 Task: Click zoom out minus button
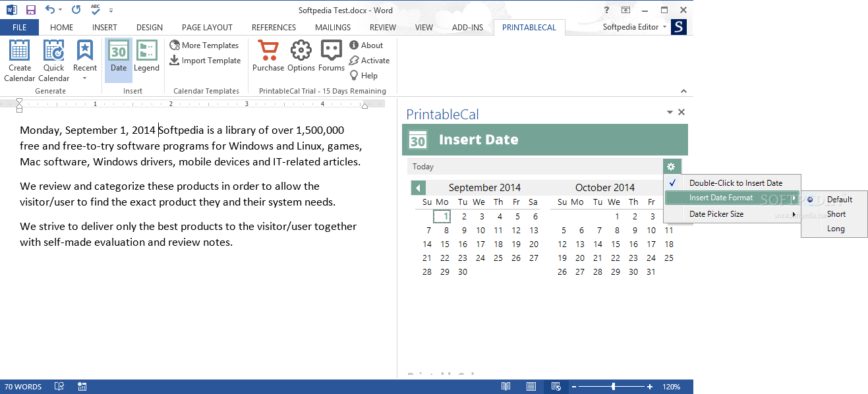(x=574, y=387)
